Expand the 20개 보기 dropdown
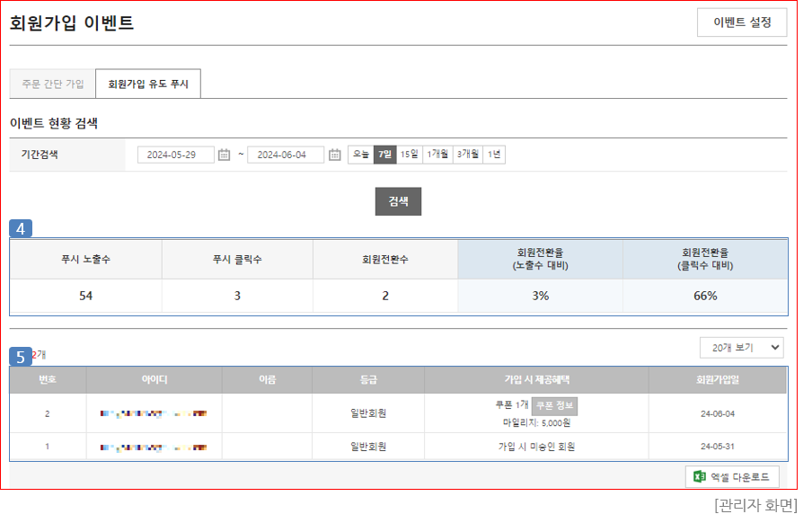This screenshot has height=523, width=812. coord(741,348)
